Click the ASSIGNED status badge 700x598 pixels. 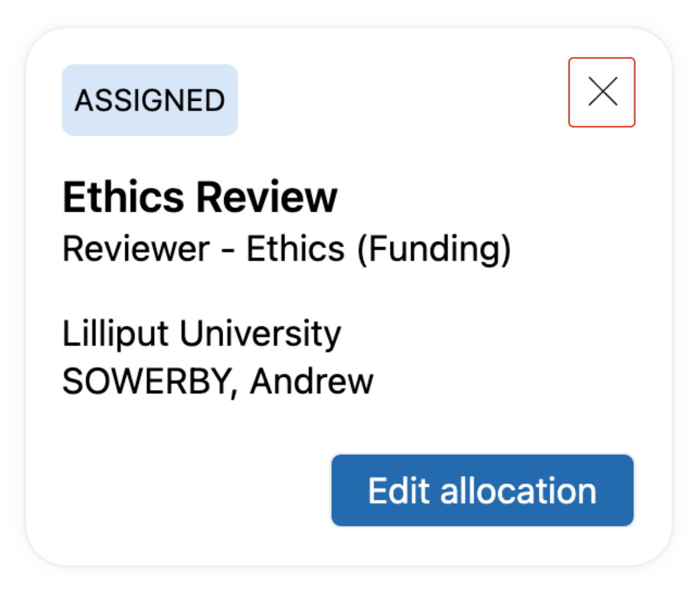pos(150,100)
